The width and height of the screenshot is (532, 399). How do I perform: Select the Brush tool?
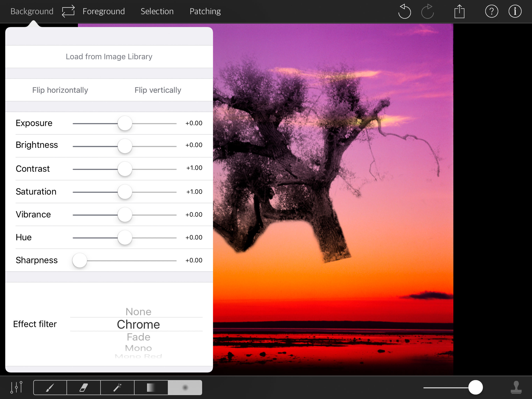point(50,388)
